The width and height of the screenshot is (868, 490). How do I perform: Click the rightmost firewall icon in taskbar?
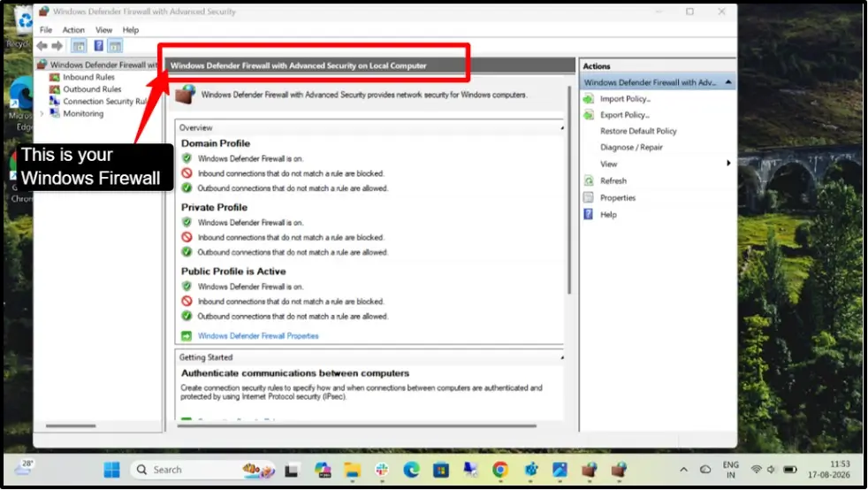click(619, 470)
